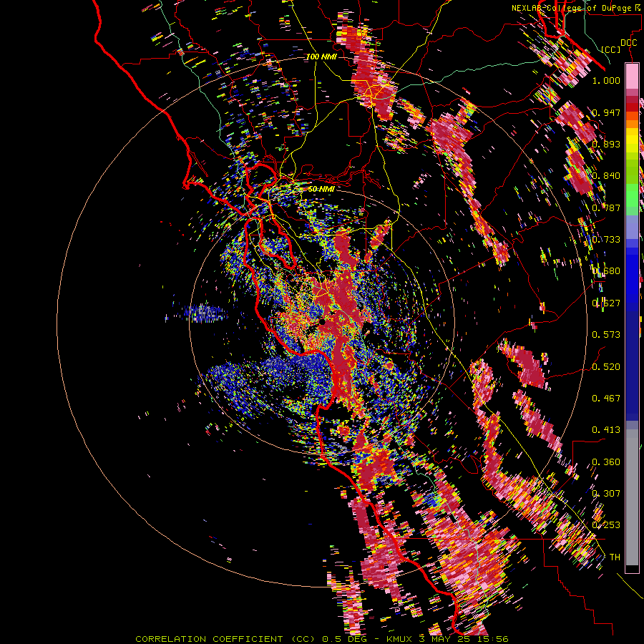Image resolution: width=644 pixels, height=644 pixels.
Task: Select the 0.893 scale value
Action: (x=606, y=144)
